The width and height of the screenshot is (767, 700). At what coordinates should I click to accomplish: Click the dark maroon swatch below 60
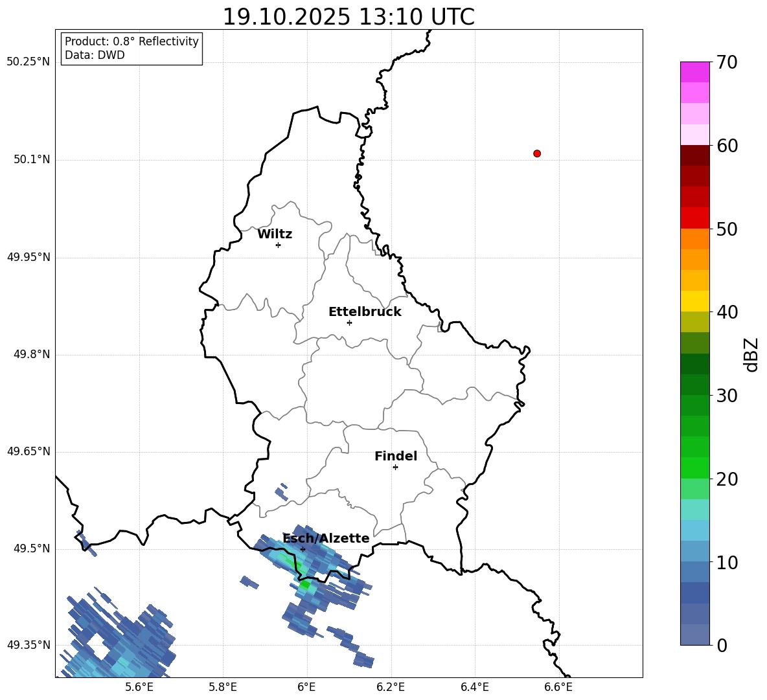point(694,155)
